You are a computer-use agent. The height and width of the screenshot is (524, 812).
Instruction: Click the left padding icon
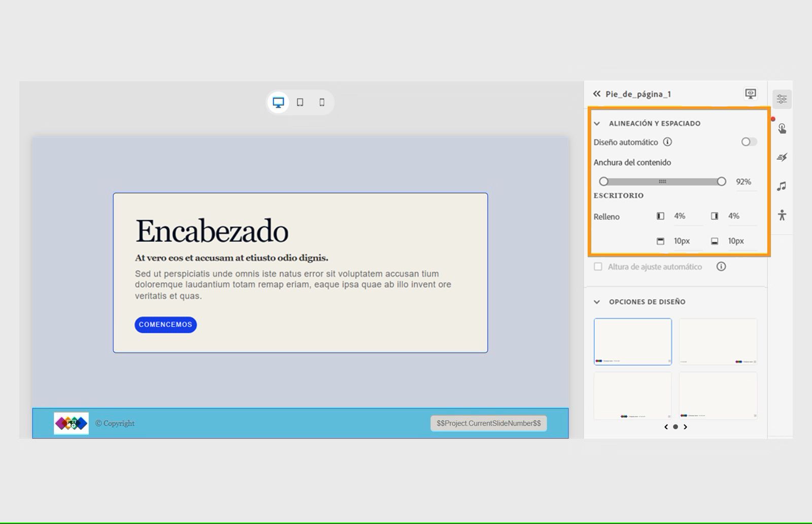[660, 216]
